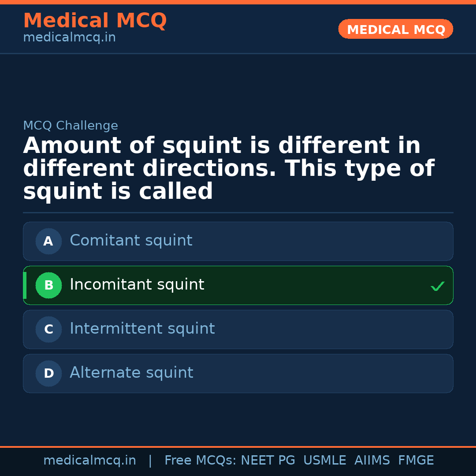The height and width of the screenshot is (476, 476).
Task: Click the circular B option badge
Action: [x=48, y=285]
